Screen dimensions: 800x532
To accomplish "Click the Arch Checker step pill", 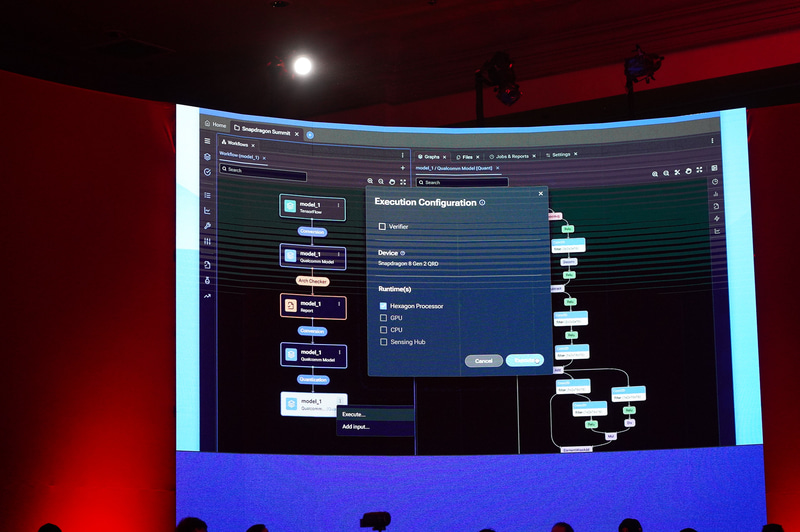I will (x=313, y=281).
